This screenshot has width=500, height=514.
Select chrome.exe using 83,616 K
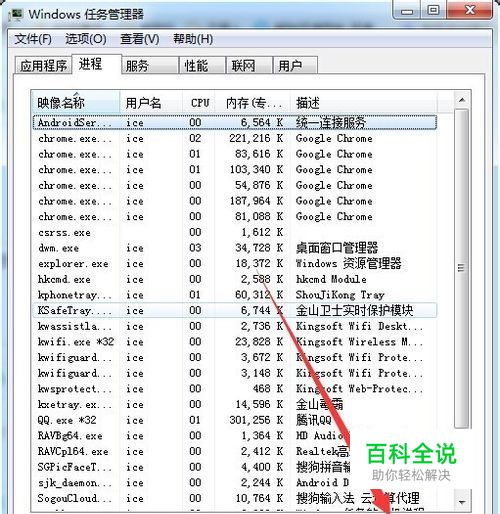(235, 154)
